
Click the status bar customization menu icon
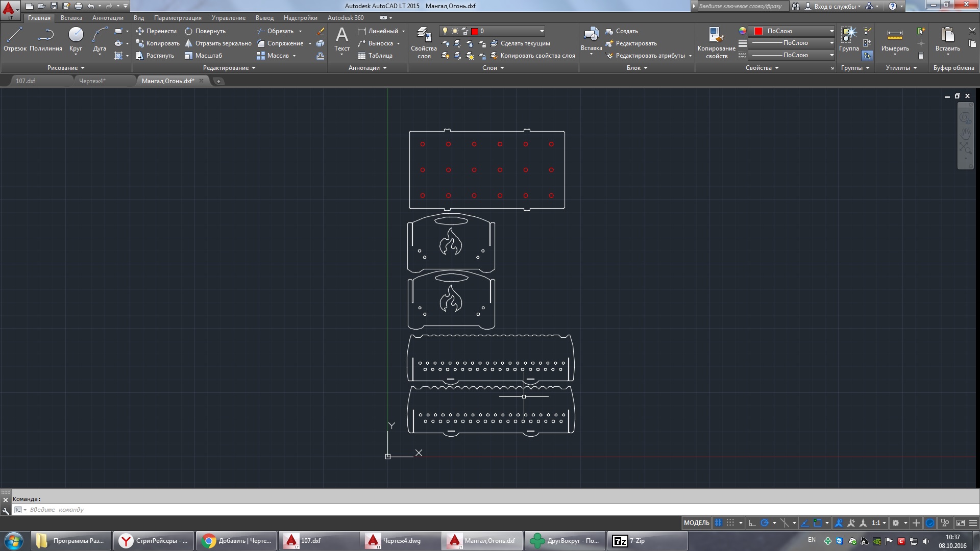pyautogui.click(x=973, y=523)
